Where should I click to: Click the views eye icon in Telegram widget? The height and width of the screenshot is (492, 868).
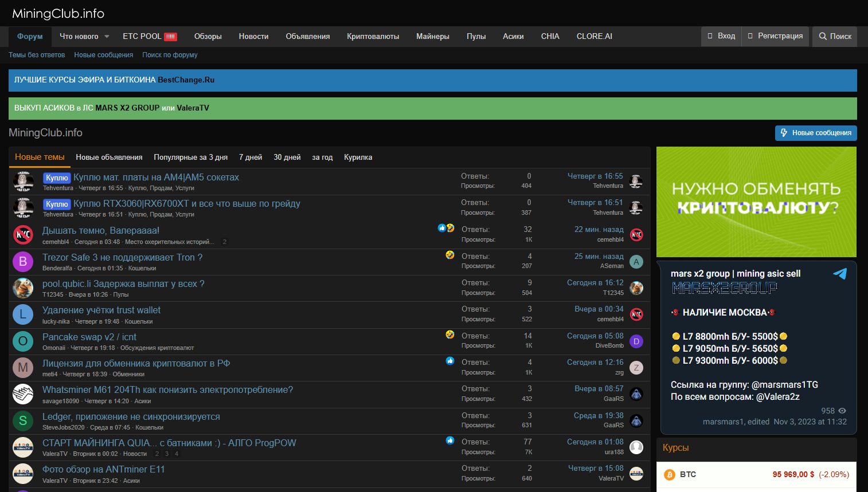[x=842, y=411]
